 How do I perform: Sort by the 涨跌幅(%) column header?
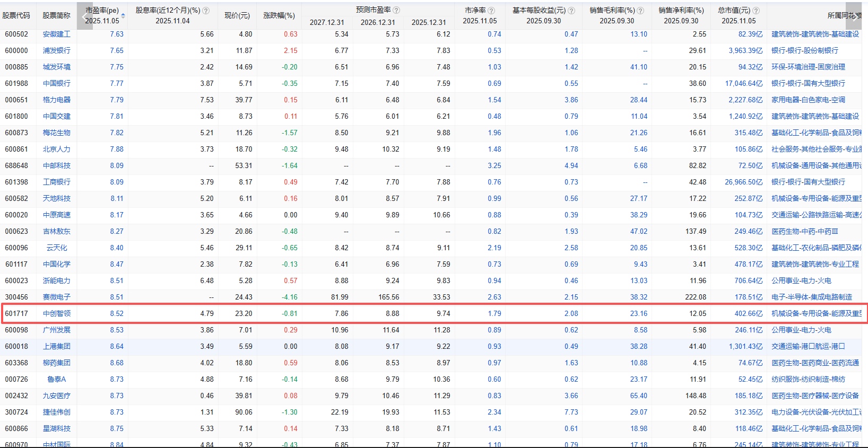[279, 16]
